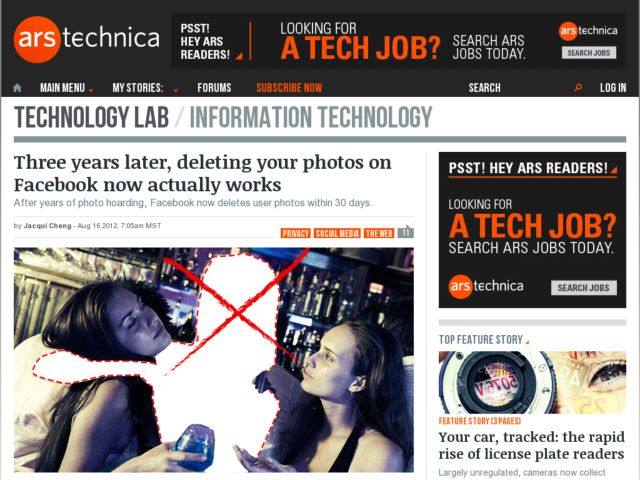The height and width of the screenshot is (480, 640).
Task: Expand the Main Menu dropdown arrow
Action: click(x=91, y=90)
